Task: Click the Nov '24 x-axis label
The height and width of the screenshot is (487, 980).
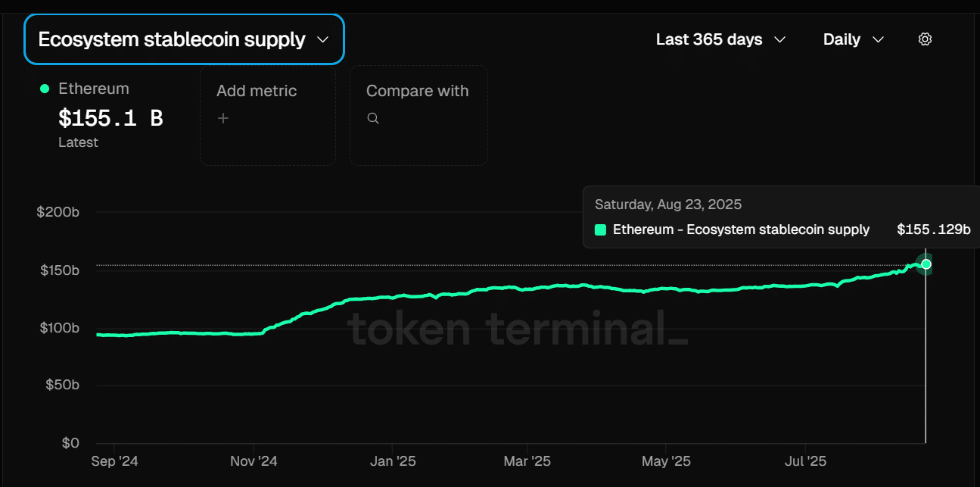Action: (254, 461)
